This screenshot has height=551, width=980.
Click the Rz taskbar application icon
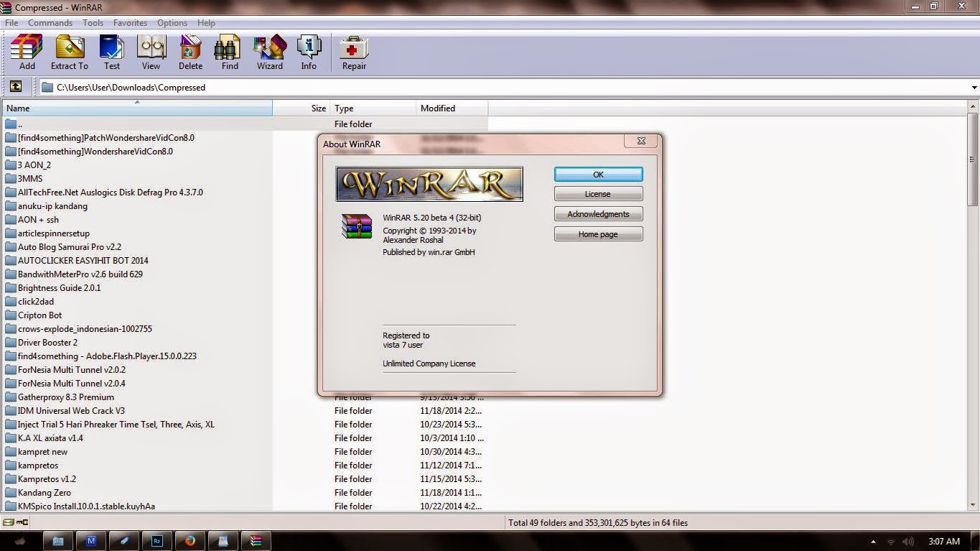[157, 541]
